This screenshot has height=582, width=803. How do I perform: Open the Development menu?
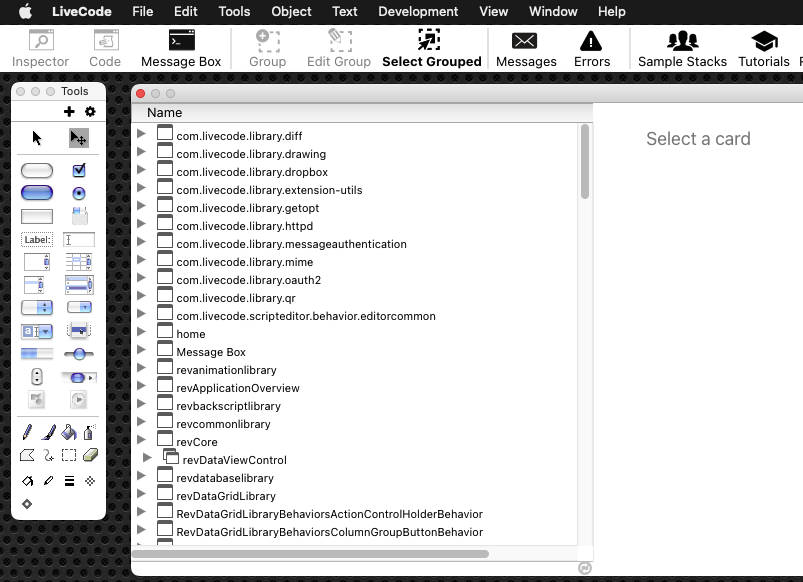click(x=418, y=12)
